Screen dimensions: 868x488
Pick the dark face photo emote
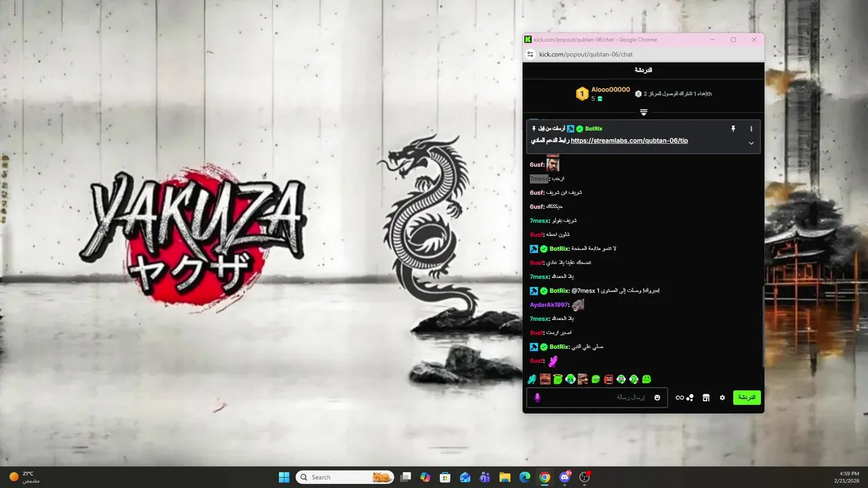click(x=583, y=380)
